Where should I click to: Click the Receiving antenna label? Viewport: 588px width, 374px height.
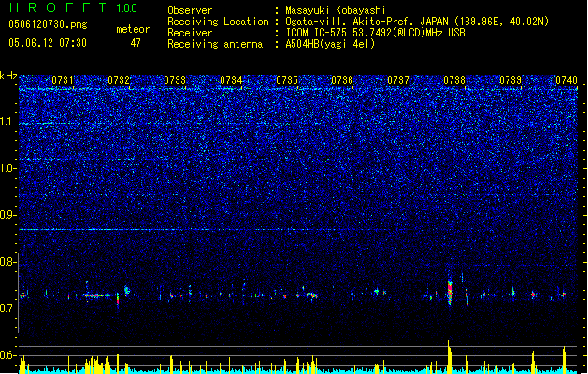(215, 44)
